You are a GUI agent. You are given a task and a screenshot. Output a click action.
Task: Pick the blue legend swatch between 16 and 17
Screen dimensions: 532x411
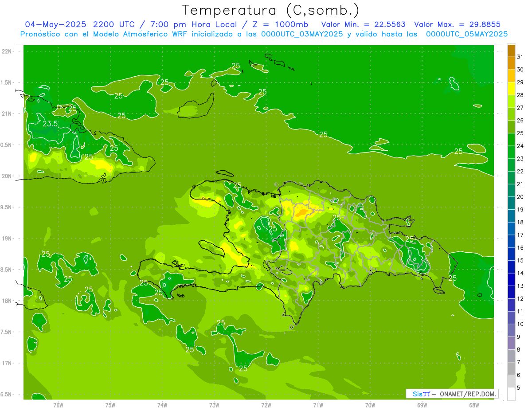(x=511, y=241)
